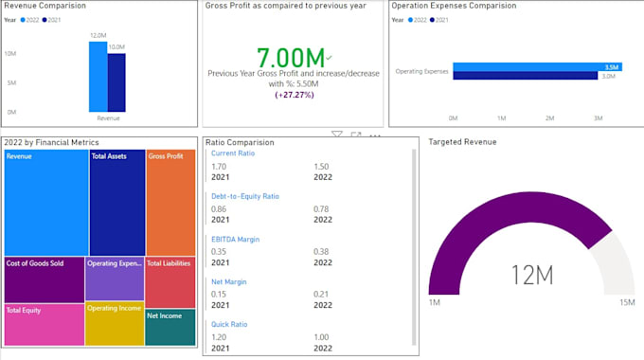This screenshot has height=360, width=644.
Task: Click the 5M y-axis label in revenue chart
Action: pyautogui.click(x=11, y=83)
